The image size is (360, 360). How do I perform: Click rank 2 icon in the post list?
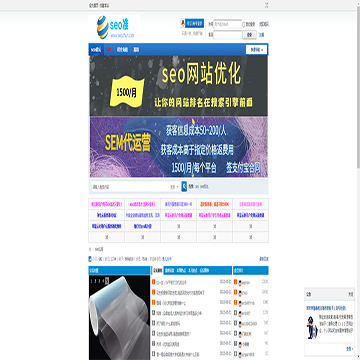click(x=154, y=293)
